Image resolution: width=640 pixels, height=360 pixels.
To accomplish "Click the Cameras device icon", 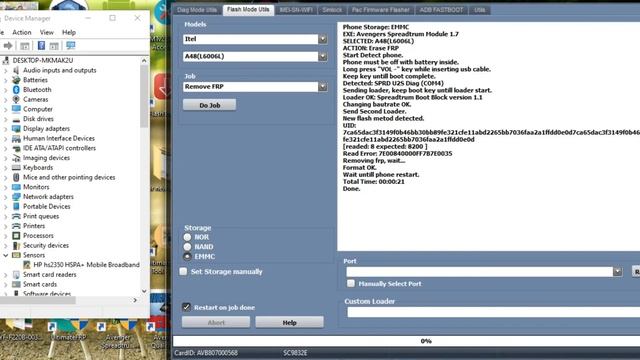I will point(16,99).
